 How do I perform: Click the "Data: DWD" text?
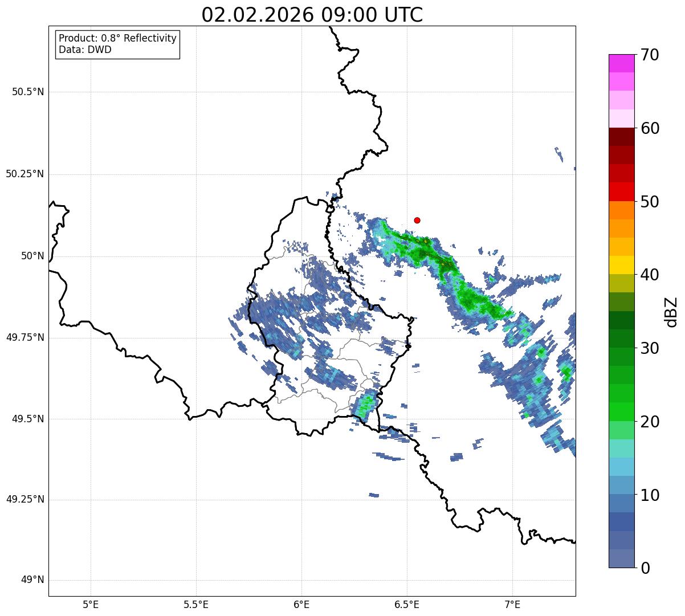[85, 50]
